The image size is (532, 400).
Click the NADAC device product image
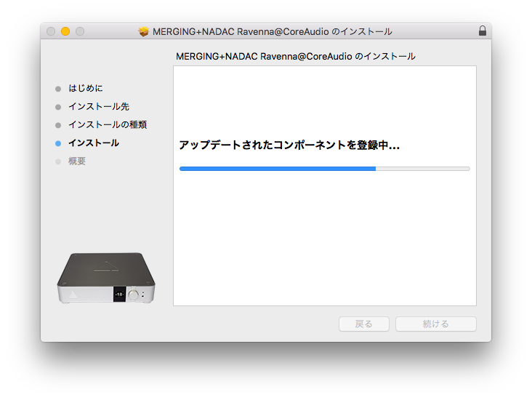tap(106, 278)
